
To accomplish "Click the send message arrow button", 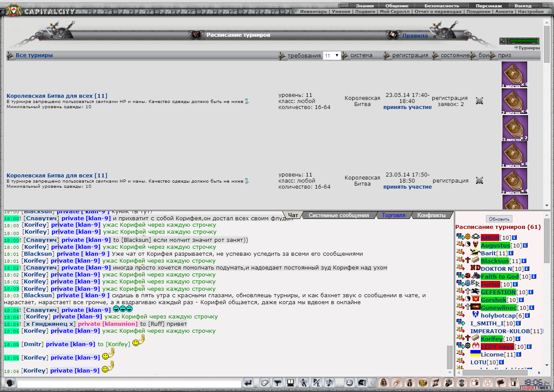I will (x=248, y=383).
